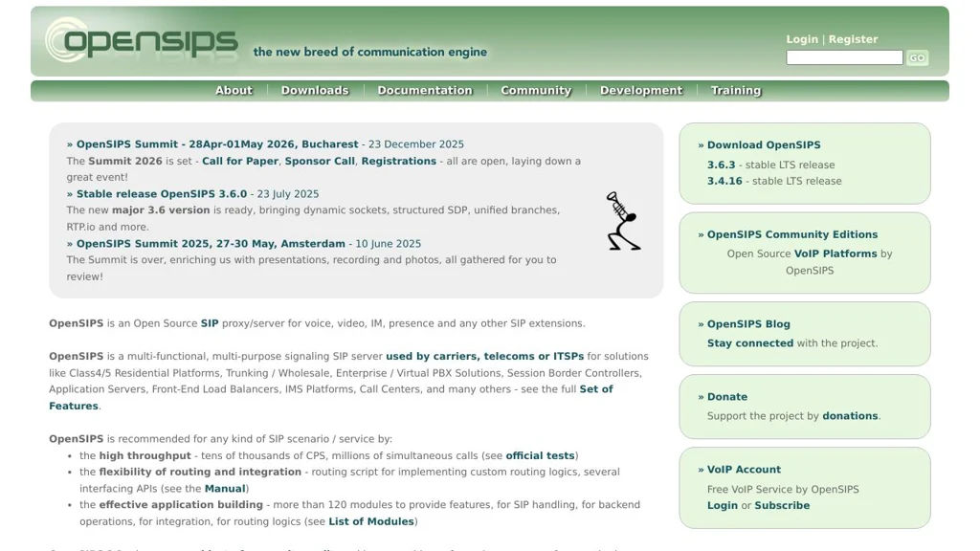Click the Stay connected link

(750, 343)
